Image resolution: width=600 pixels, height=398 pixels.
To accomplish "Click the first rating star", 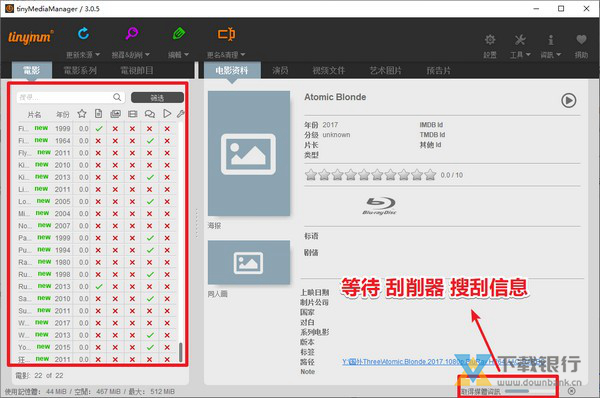I will pyautogui.click(x=311, y=175).
